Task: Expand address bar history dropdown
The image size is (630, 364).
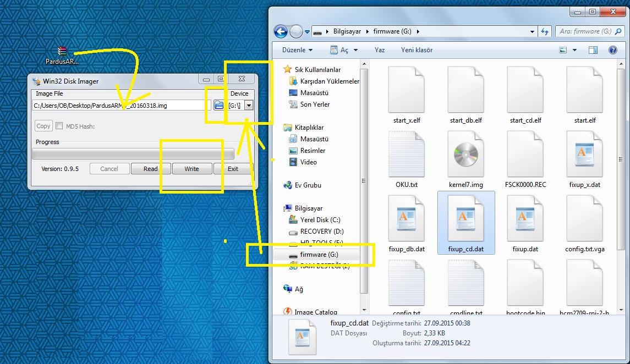Action: coord(532,32)
